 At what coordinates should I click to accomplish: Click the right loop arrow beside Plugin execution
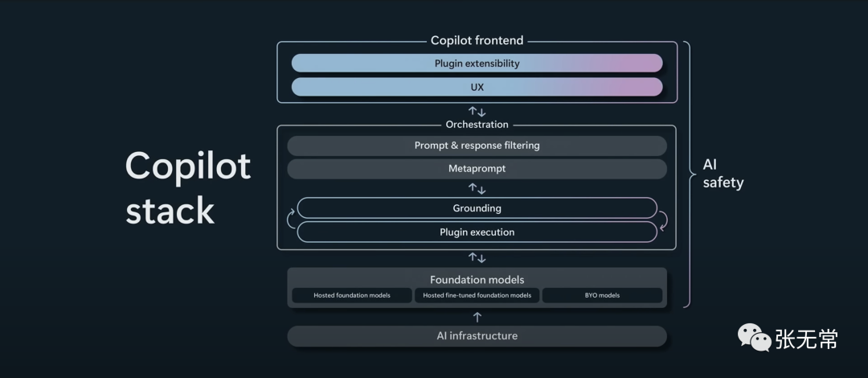662,220
